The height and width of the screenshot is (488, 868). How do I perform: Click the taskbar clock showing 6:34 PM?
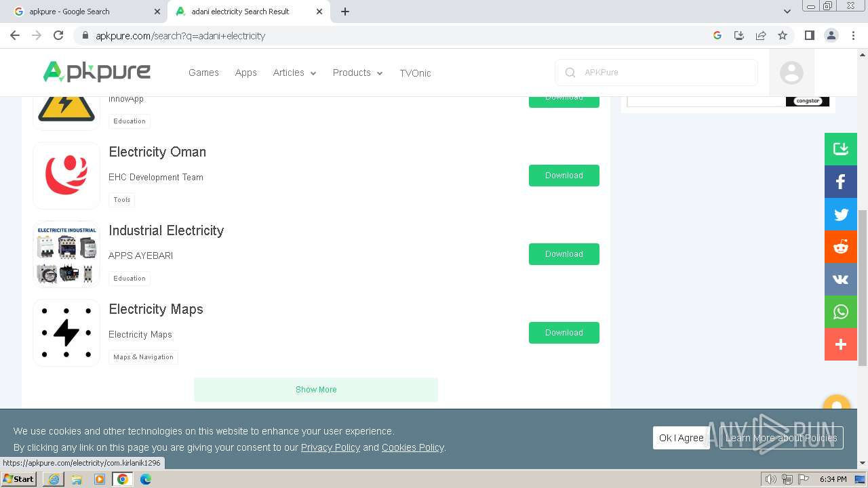tap(833, 479)
